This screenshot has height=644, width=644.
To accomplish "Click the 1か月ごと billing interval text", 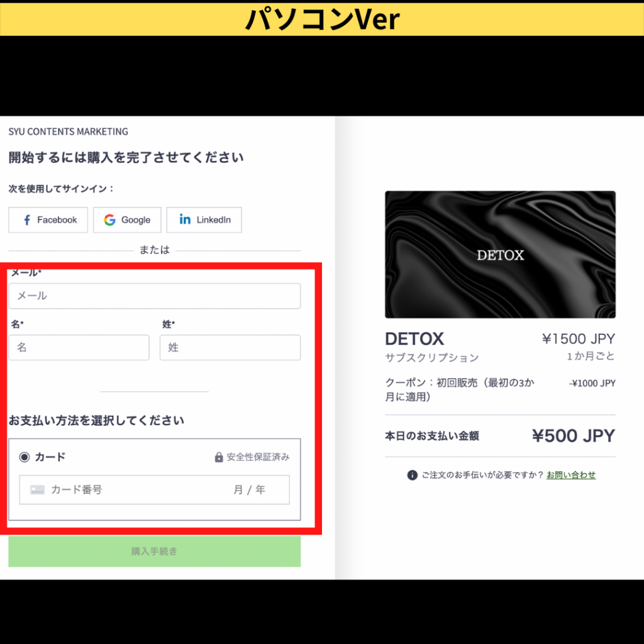I will tap(591, 356).
